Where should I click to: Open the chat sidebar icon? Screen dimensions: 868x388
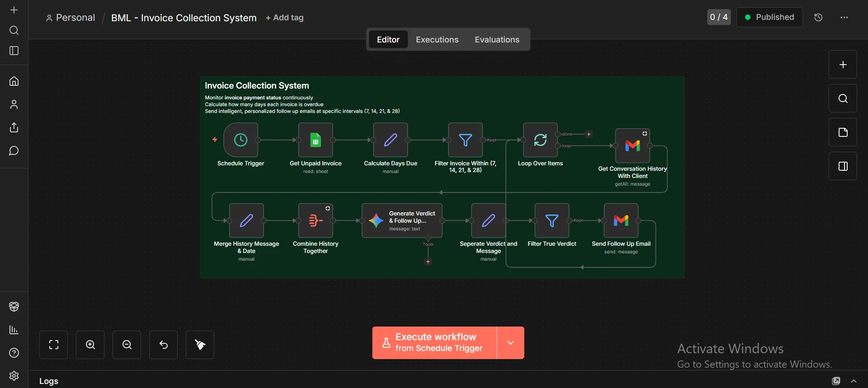14,150
